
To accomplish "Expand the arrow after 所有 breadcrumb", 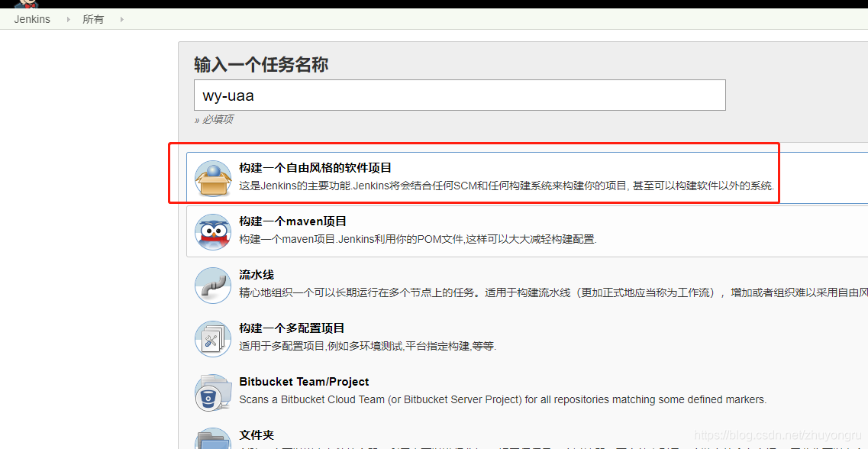I will pos(121,19).
